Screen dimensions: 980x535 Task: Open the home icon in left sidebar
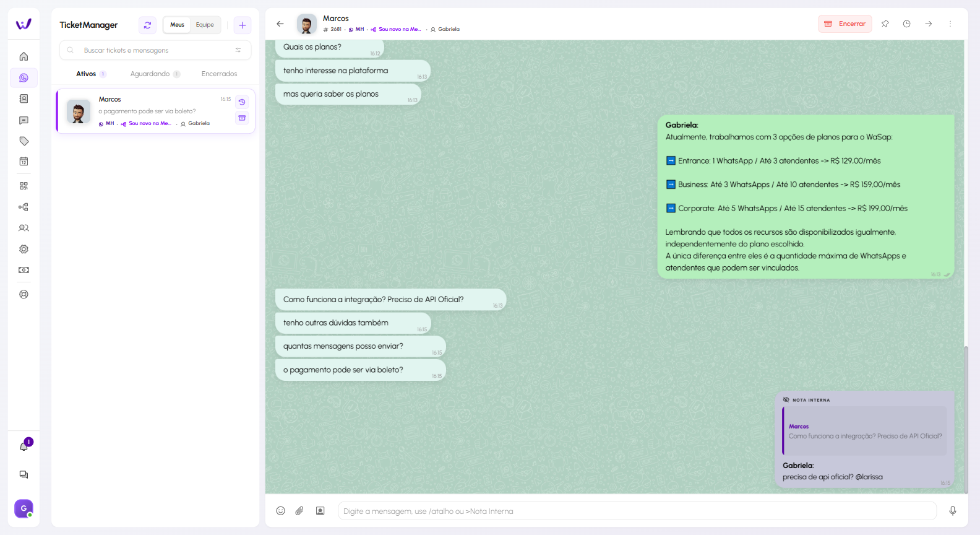click(24, 56)
